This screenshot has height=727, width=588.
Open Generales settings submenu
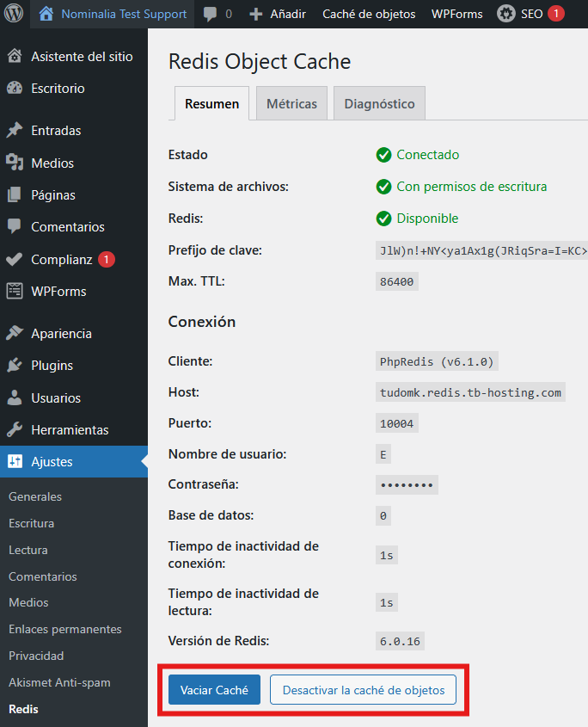pos(35,496)
